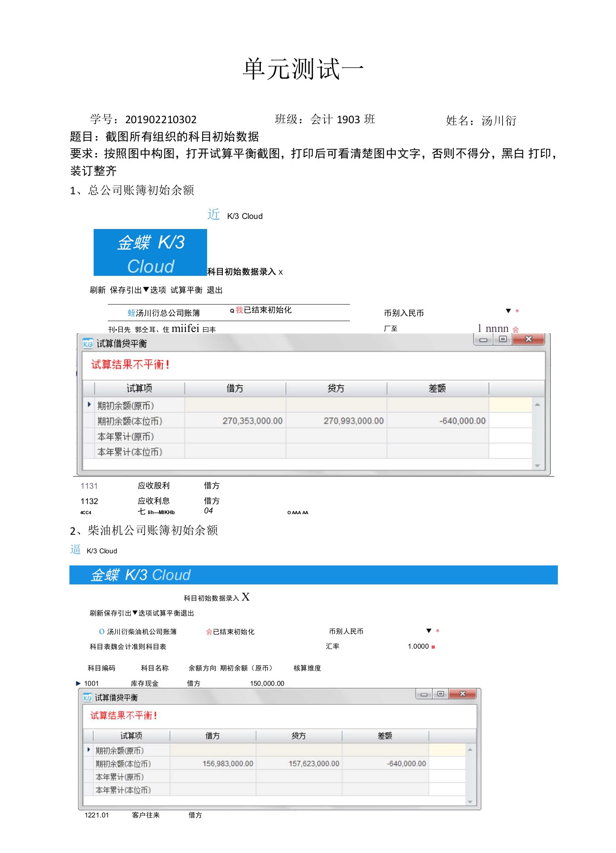Click the 汤川衍柴油机公司账簿 book field
This screenshot has height=853, width=616.
[142, 632]
